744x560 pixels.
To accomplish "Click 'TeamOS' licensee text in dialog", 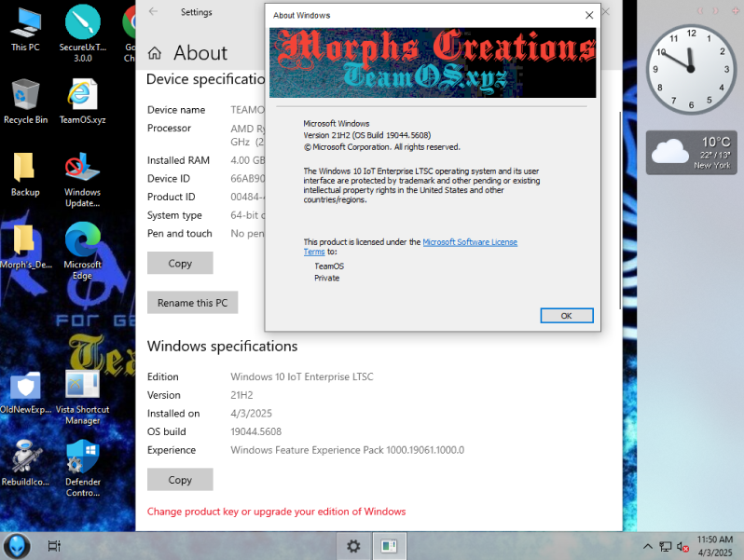I will point(329,266).
